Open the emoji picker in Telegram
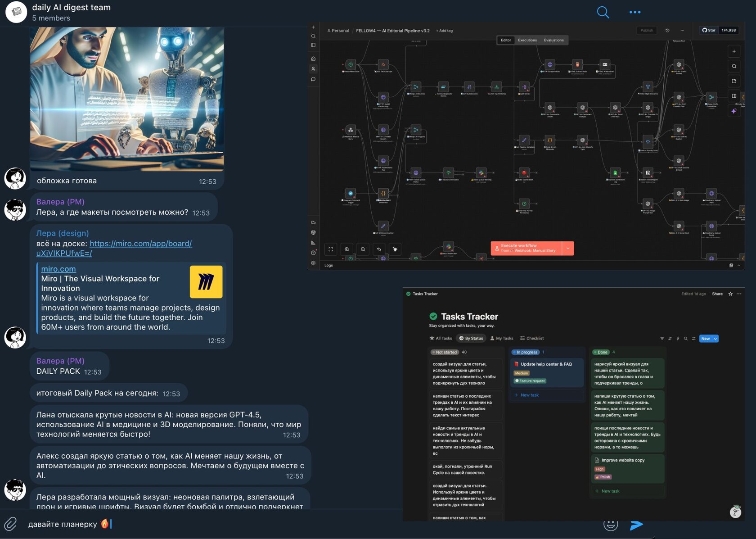756x539 pixels. pyautogui.click(x=611, y=525)
